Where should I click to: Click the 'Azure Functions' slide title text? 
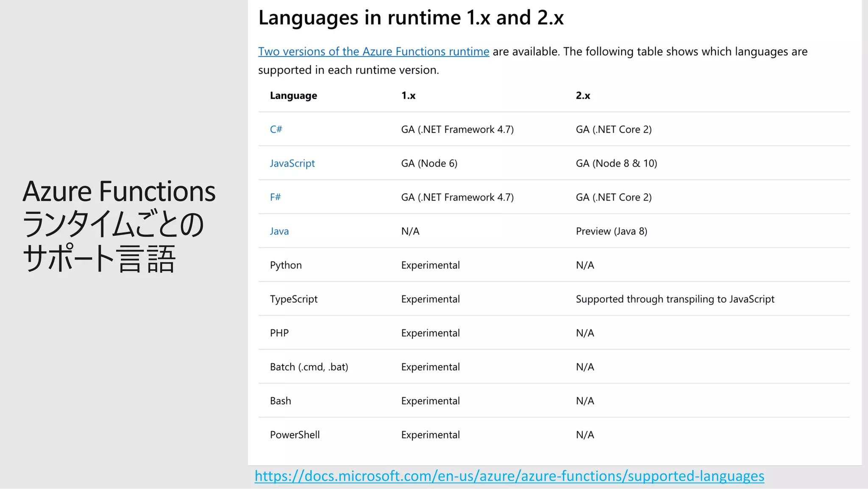pos(119,191)
